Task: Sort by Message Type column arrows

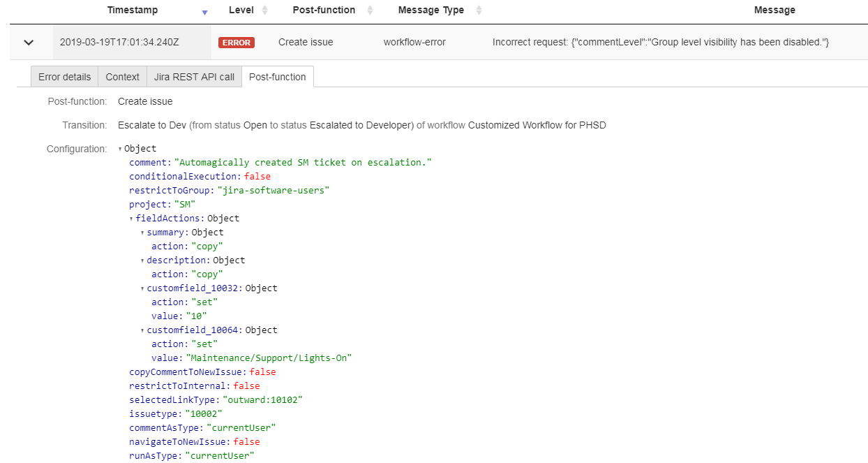Action: point(479,10)
